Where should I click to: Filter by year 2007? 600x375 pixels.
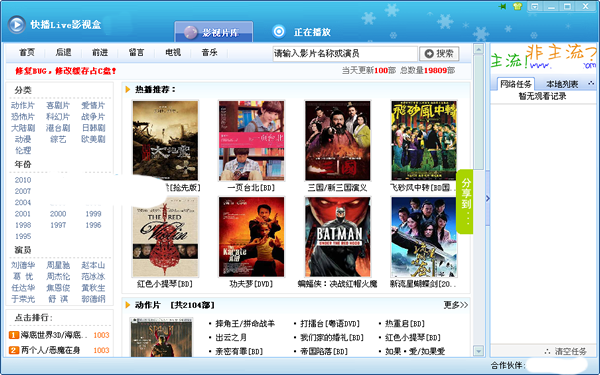point(23,191)
